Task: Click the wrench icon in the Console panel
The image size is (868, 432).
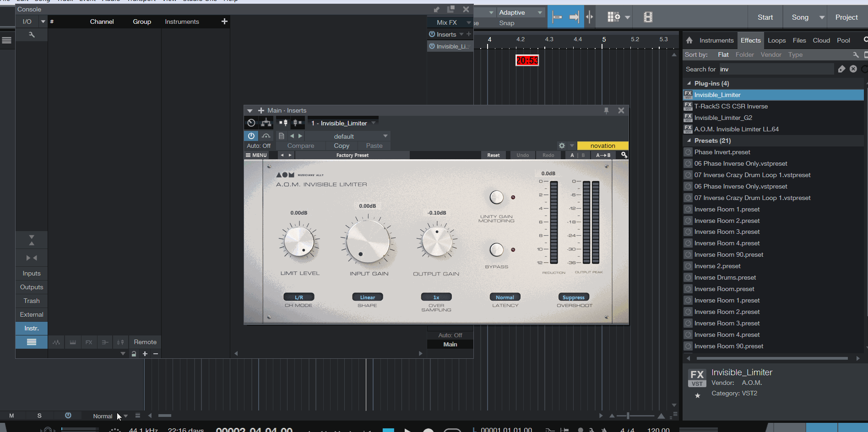Action: pos(32,35)
